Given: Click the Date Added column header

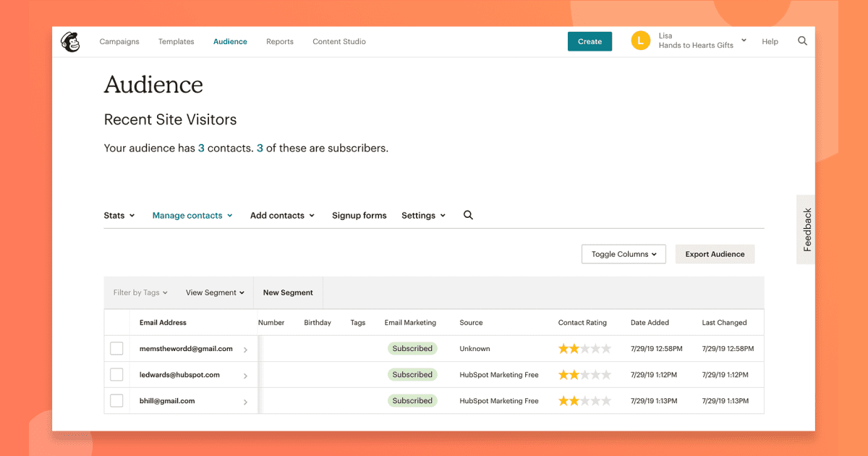Looking at the screenshot, I should point(650,323).
